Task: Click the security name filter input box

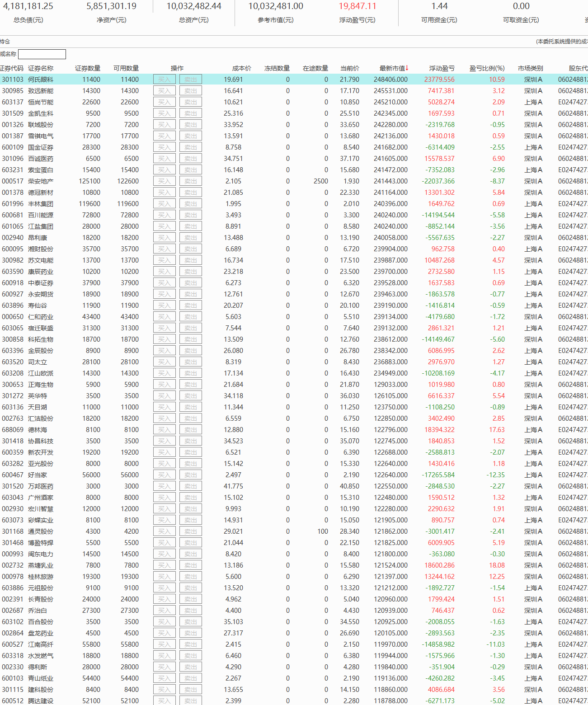Action: 42,54
